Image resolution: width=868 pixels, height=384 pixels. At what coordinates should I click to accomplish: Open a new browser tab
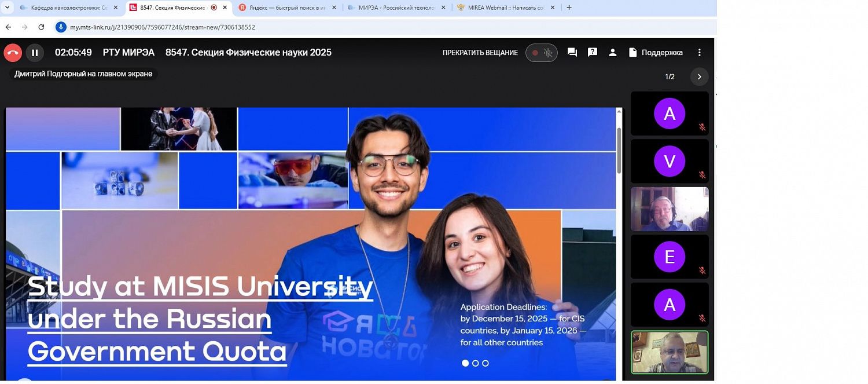click(x=569, y=8)
